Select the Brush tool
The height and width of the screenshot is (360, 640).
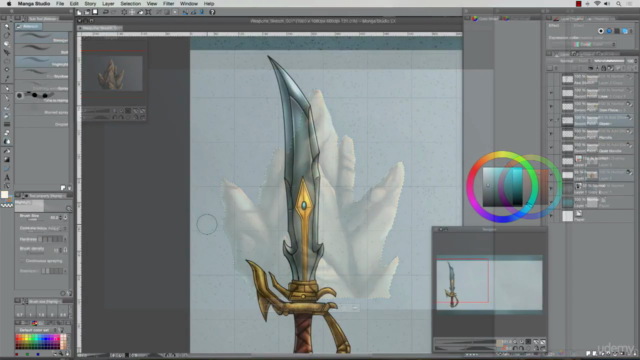(7, 107)
